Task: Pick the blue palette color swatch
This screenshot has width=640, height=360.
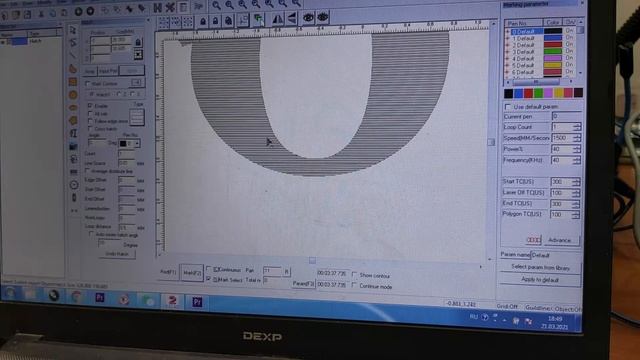Action: click(518, 93)
